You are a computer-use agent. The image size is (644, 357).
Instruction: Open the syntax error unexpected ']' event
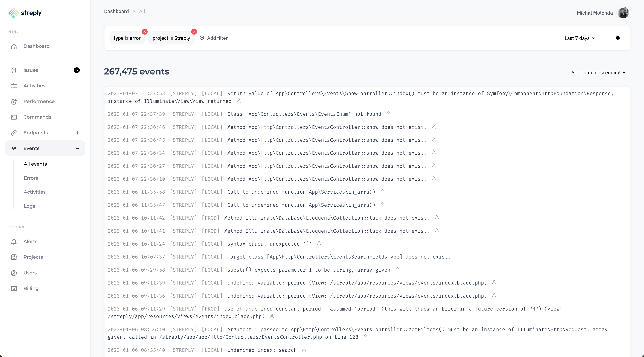point(269,244)
